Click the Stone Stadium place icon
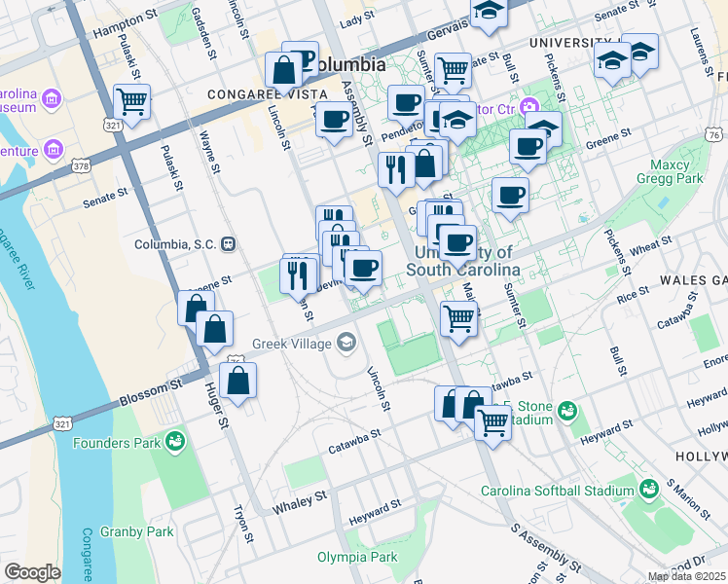The image size is (728, 584). 567,412
